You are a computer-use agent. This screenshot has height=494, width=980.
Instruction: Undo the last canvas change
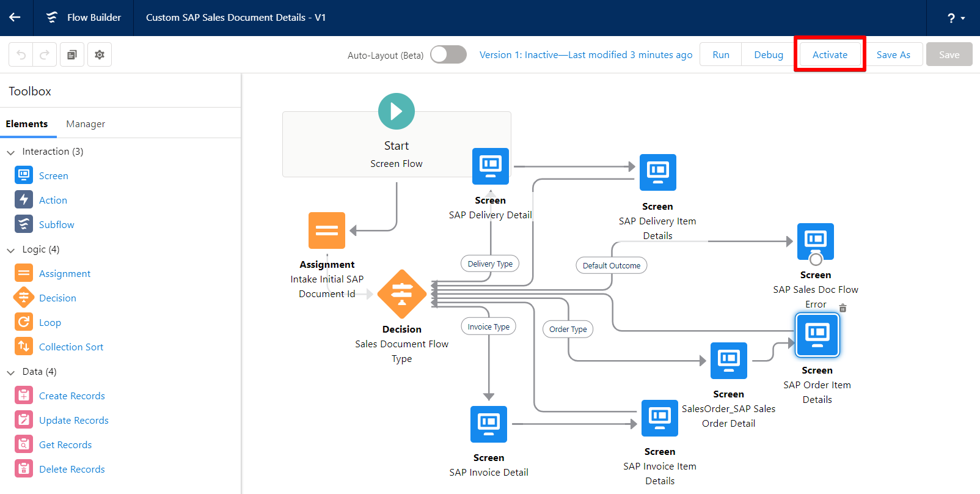(21, 54)
